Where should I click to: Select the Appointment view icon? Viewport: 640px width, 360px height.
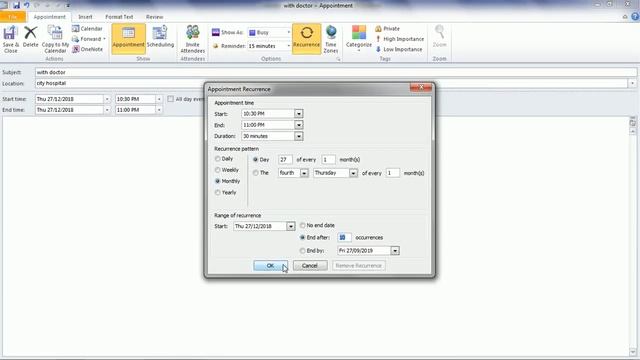pyautogui.click(x=128, y=38)
